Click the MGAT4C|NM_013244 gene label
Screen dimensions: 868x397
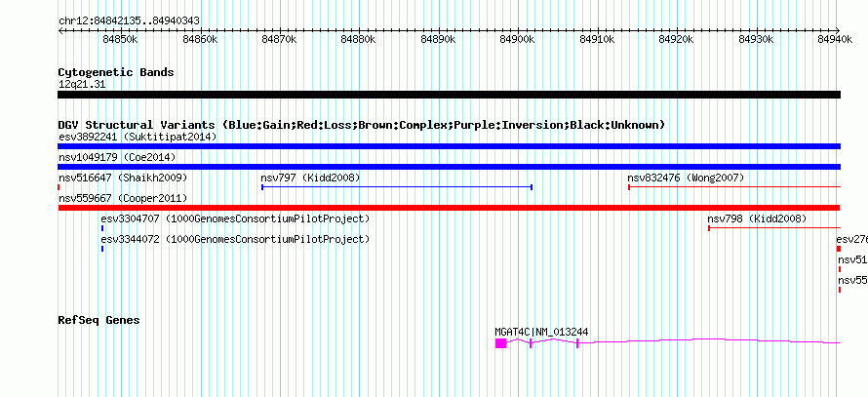click(x=541, y=332)
